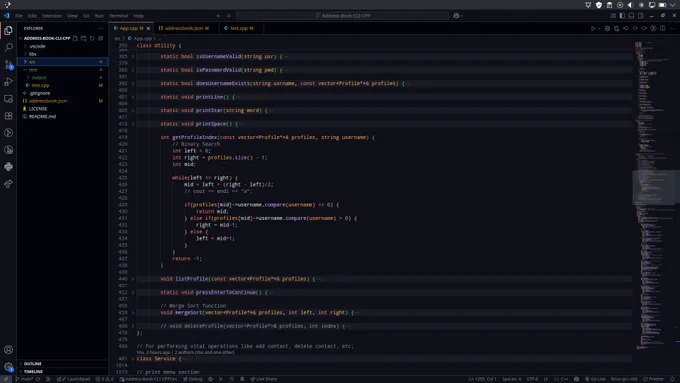Open the Extensions view
Screen dimensions: 680x383
(x=8, y=116)
